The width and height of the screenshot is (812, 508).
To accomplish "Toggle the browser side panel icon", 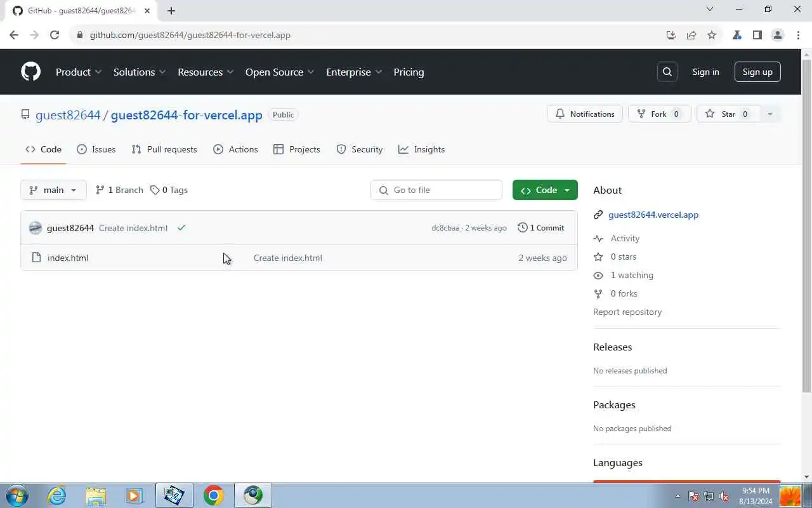I will pyautogui.click(x=757, y=35).
